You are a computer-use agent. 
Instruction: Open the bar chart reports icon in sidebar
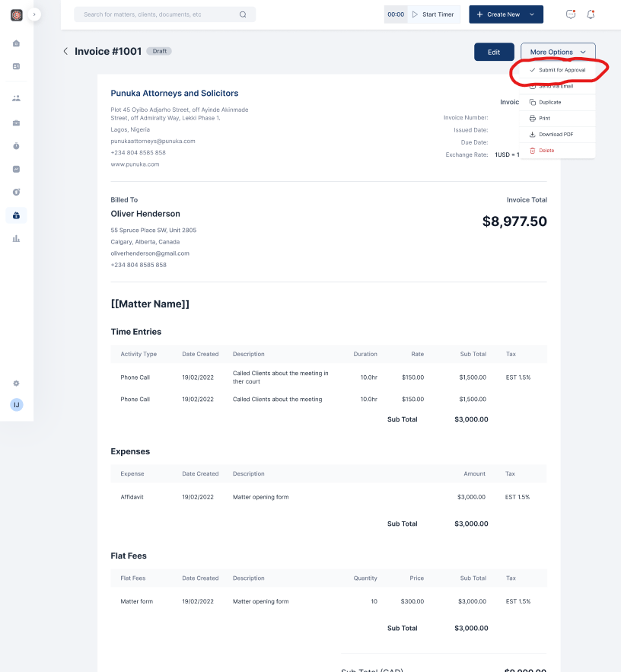(x=17, y=238)
